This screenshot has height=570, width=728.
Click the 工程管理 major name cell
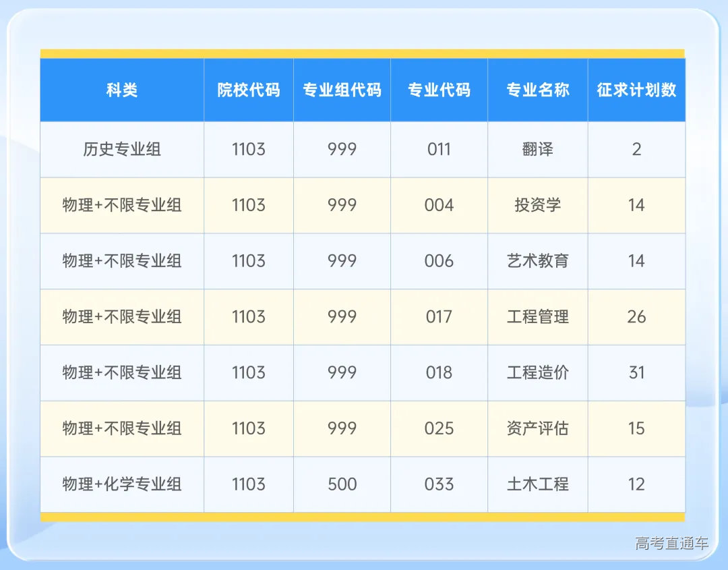point(537,317)
